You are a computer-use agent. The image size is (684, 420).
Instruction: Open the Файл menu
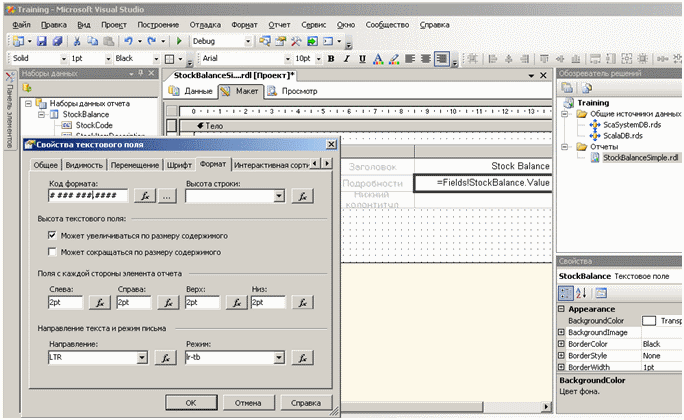pyautogui.click(x=21, y=25)
